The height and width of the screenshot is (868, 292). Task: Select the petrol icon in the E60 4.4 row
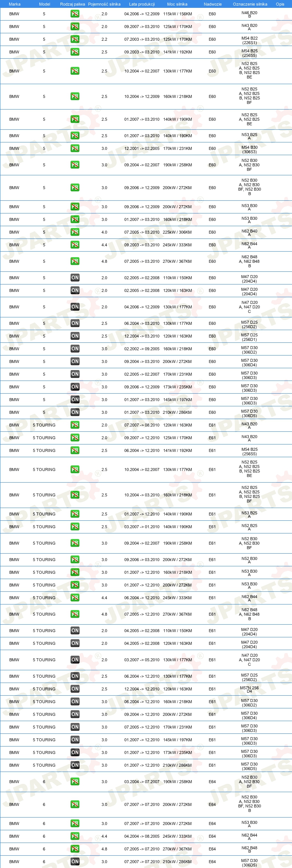[75, 245]
